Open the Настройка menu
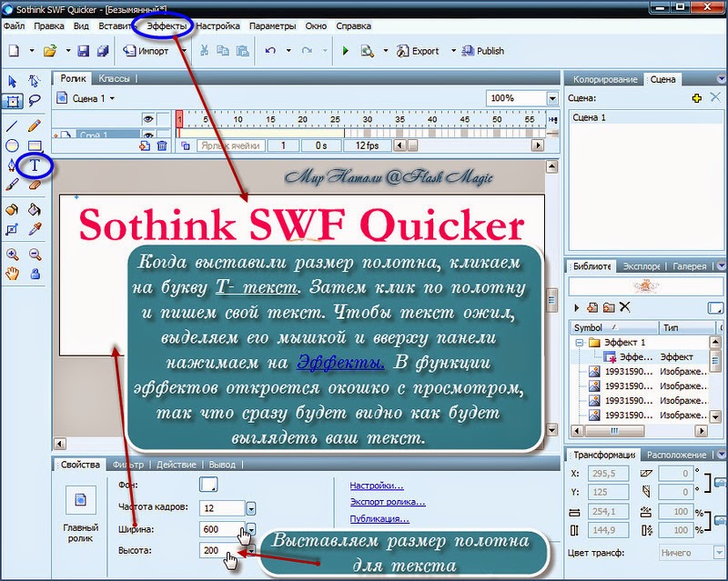 pyautogui.click(x=217, y=26)
